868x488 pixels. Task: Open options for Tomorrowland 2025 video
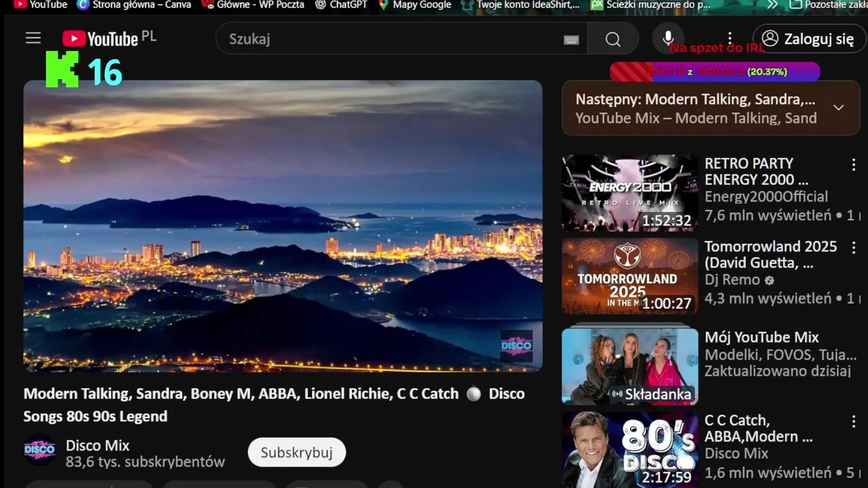point(854,248)
